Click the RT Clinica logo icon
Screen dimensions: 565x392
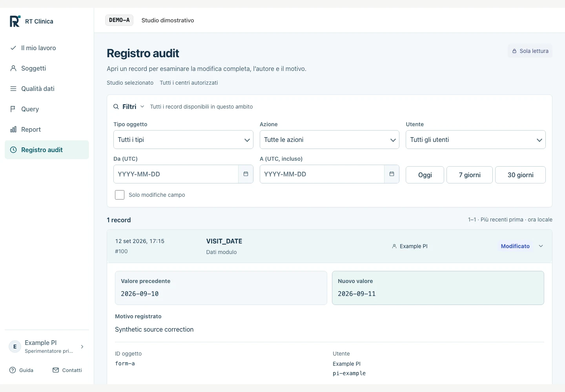pos(15,21)
